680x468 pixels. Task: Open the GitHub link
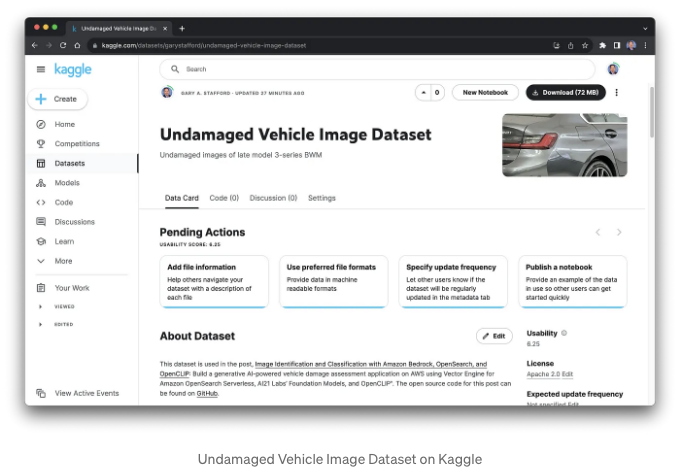click(x=207, y=393)
